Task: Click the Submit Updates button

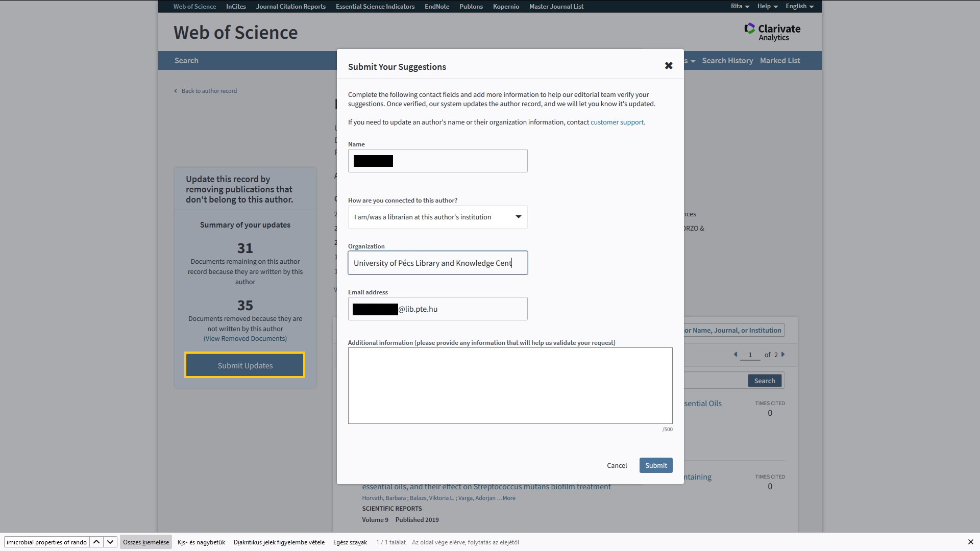Action: 245,365
